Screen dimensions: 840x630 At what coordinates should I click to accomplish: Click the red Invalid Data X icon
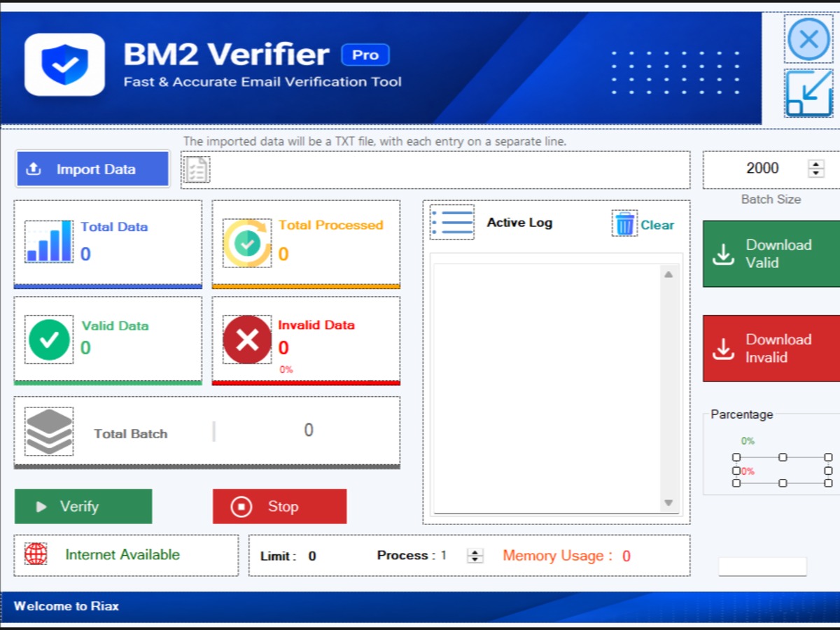click(247, 339)
